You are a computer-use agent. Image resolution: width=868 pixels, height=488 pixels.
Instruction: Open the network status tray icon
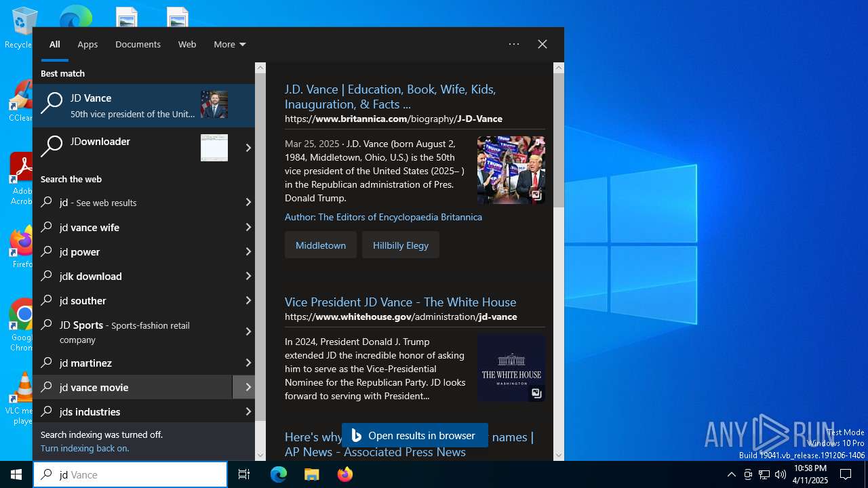tap(764, 474)
